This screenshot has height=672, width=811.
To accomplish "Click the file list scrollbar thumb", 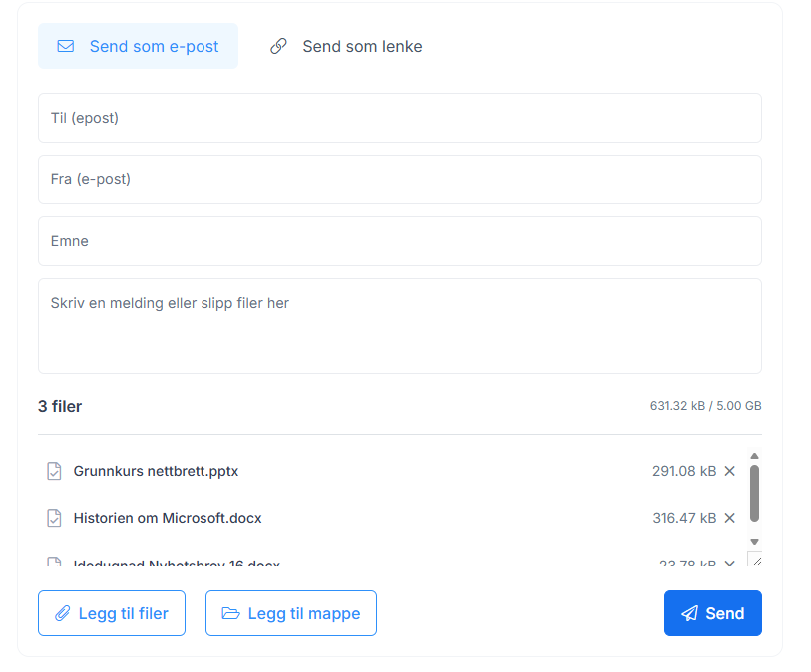I will pyautogui.click(x=754, y=493).
